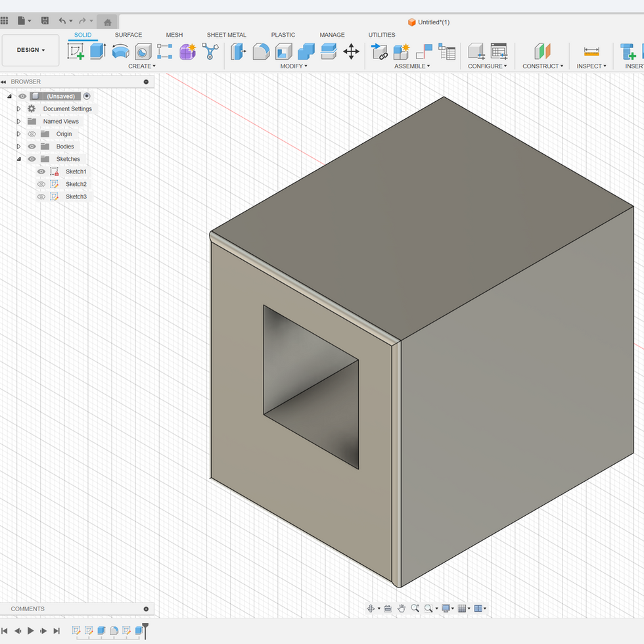Choose the Shell tool in Modify
This screenshot has height=644, width=644.
coord(283,51)
